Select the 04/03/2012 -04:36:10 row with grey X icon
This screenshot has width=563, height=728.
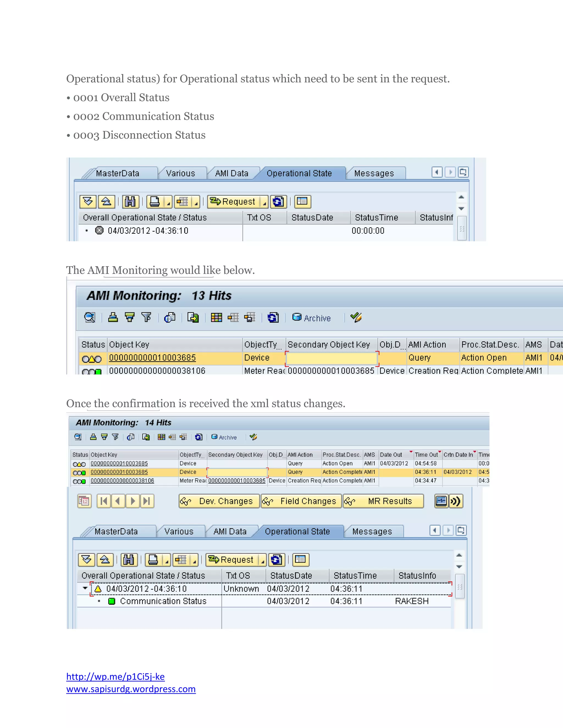coord(266,231)
